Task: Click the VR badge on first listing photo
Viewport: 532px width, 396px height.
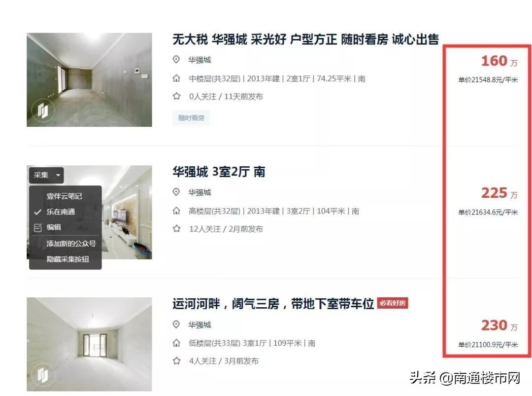Action: coord(43,110)
